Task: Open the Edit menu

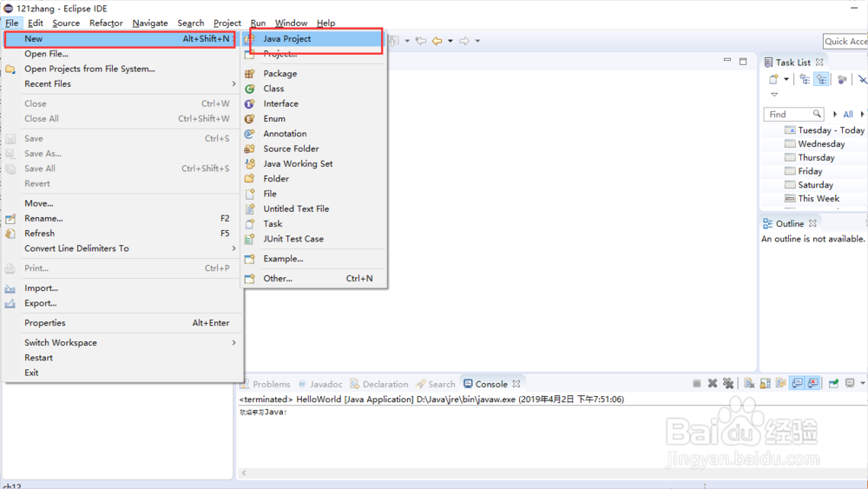Action: click(36, 23)
